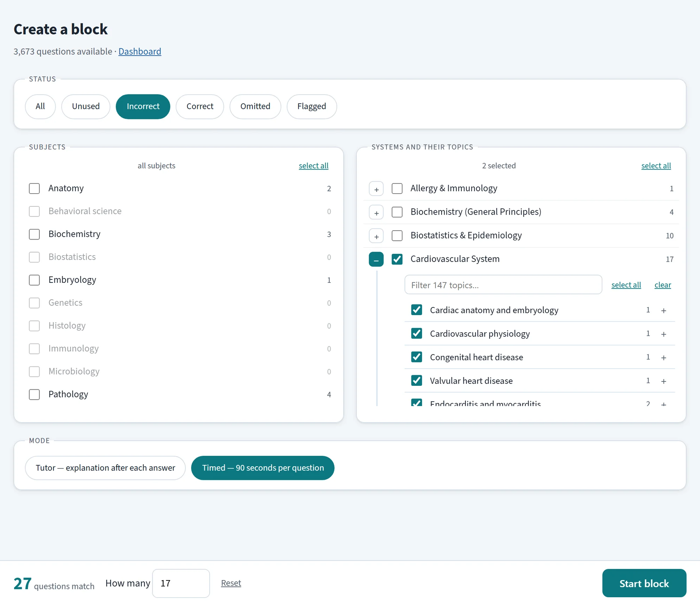Expand Allergy & Immunology topics
700x606 pixels.
point(376,189)
